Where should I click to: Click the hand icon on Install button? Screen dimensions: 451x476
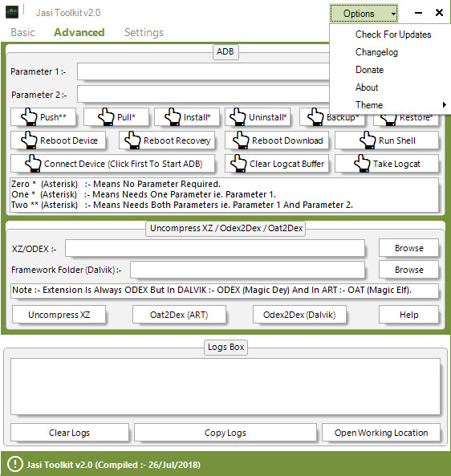click(173, 117)
